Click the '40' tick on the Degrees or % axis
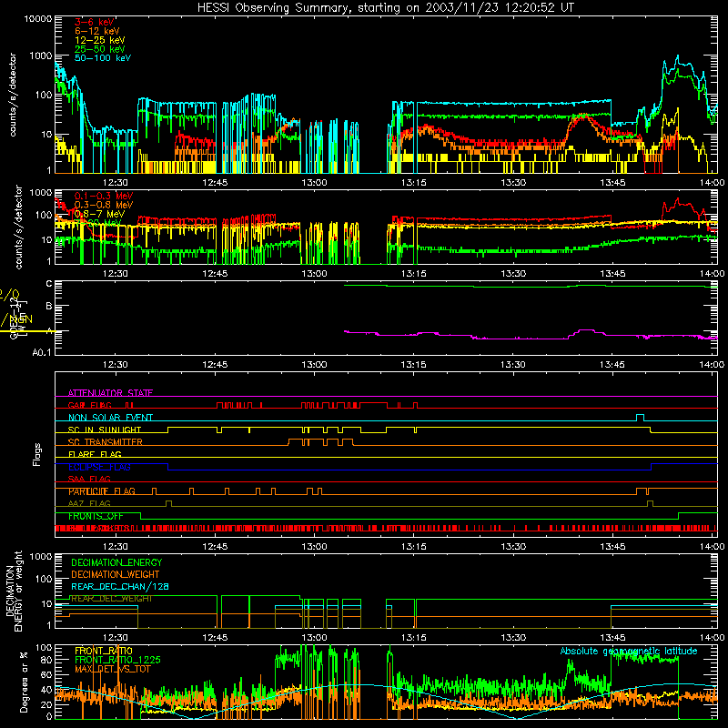This screenshot has height=728, width=728. (x=46, y=690)
